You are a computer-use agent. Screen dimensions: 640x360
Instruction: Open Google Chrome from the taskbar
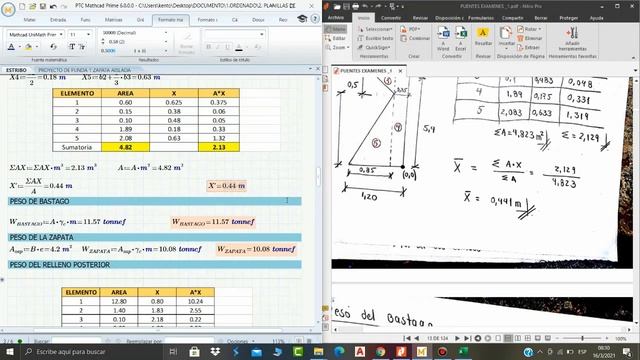[x=380, y=351]
